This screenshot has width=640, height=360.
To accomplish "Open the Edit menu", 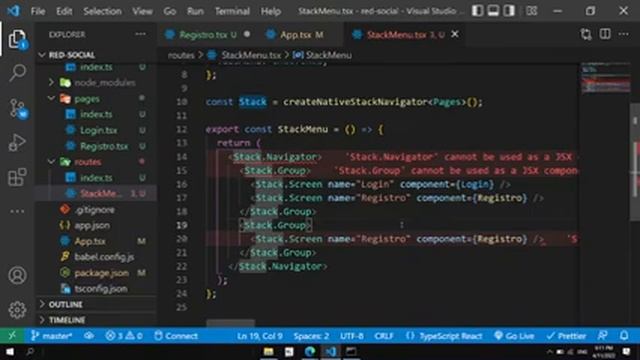I will pos(64,11).
